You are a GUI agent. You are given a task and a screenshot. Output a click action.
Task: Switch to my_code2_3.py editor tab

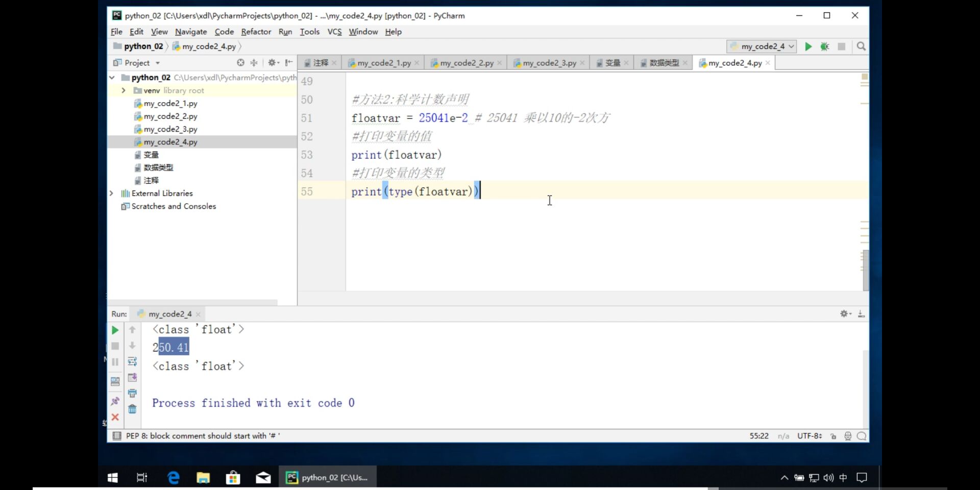pyautogui.click(x=549, y=63)
